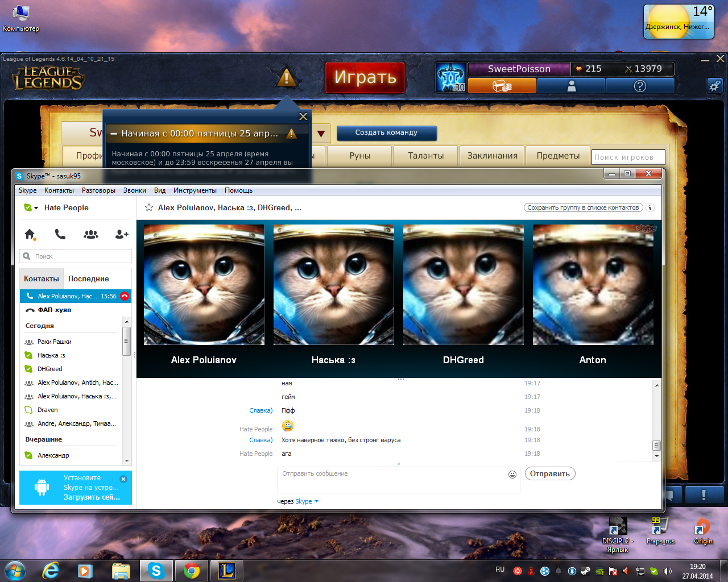Image resolution: width=728 pixels, height=582 pixels.
Task: Collapse the League notification with the minus icon
Action: click(x=114, y=134)
